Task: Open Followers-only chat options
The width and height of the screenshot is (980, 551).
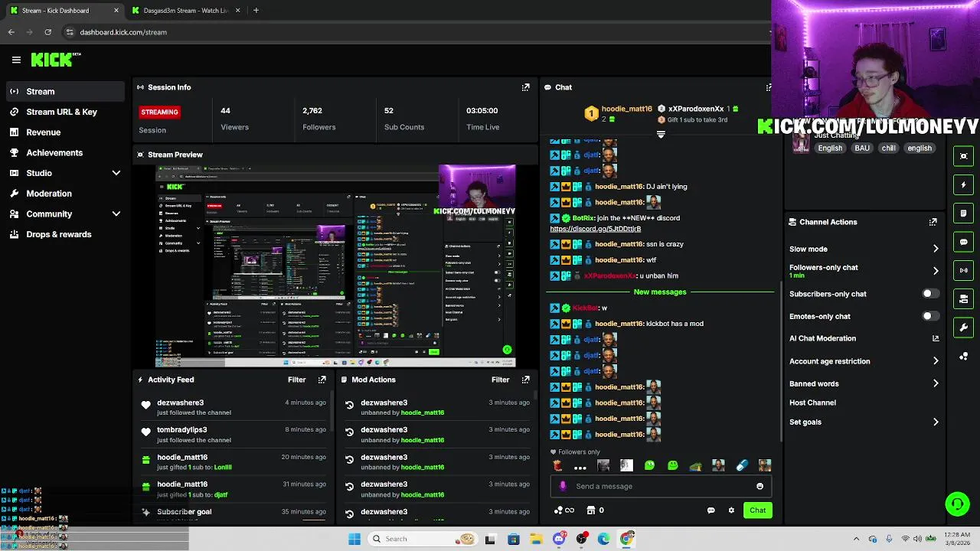Action: pyautogui.click(x=864, y=271)
